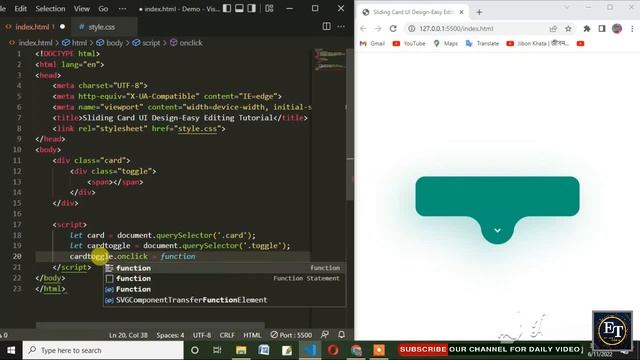Click the 'Type here to search' taskbar box
Viewport: 640px width, 360px height.
(103, 350)
